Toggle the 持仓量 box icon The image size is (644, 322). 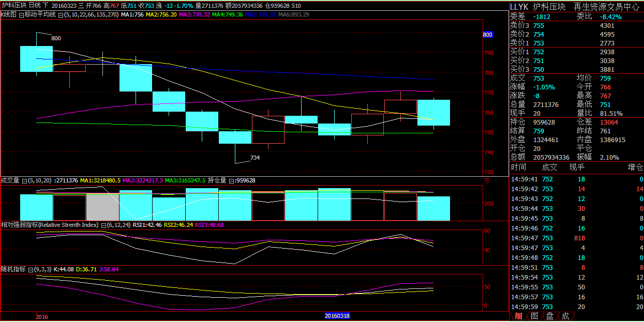point(231,181)
